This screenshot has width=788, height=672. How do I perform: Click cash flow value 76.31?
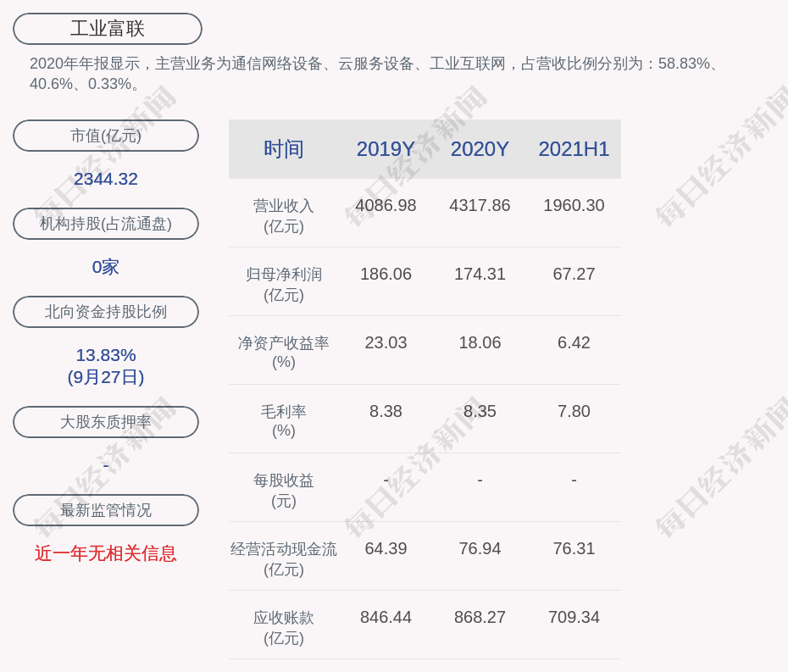coord(574,548)
